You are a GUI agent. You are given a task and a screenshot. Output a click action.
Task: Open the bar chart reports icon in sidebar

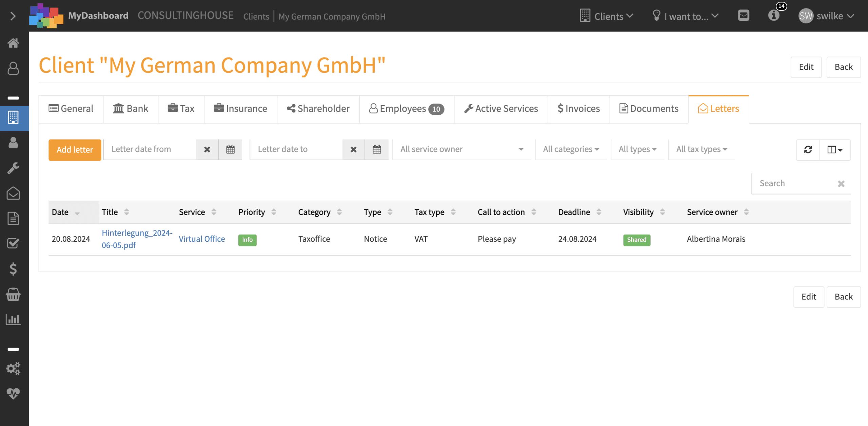tap(13, 319)
